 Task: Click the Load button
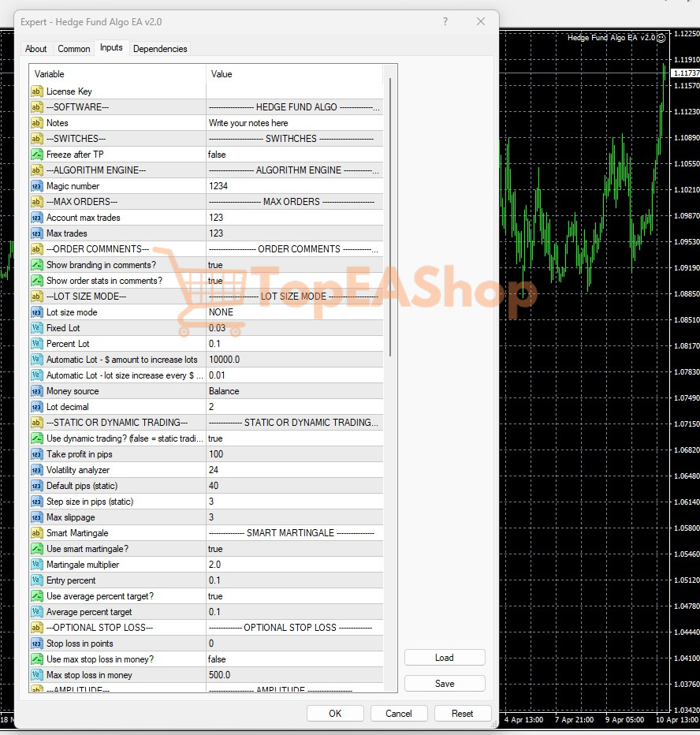(445, 657)
